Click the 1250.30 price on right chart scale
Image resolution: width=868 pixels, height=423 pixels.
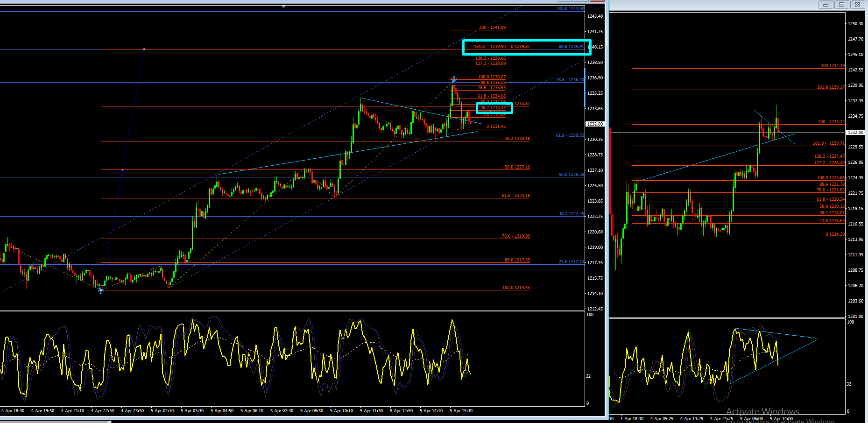[855, 24]
